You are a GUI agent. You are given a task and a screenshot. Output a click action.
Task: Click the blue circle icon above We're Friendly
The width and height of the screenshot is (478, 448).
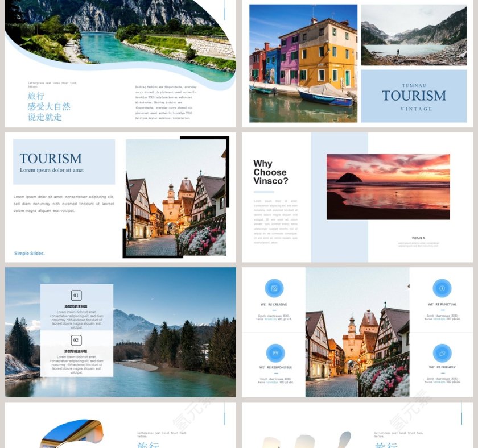[x=442, y=353]
